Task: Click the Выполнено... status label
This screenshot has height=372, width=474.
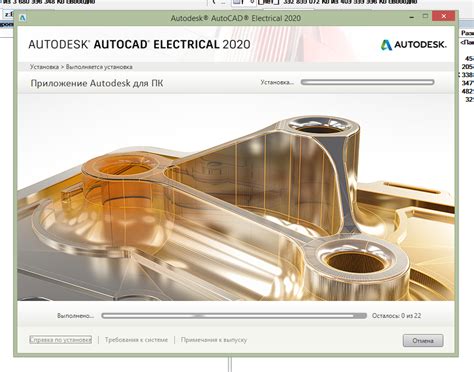Action: click(x=75, y=315)
